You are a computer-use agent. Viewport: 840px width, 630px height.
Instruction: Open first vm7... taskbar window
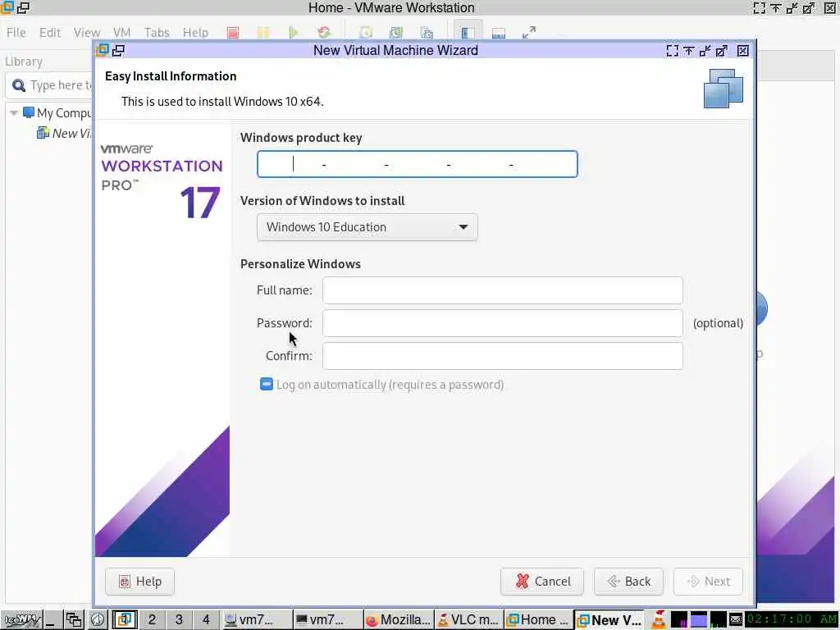click(256, 620)
